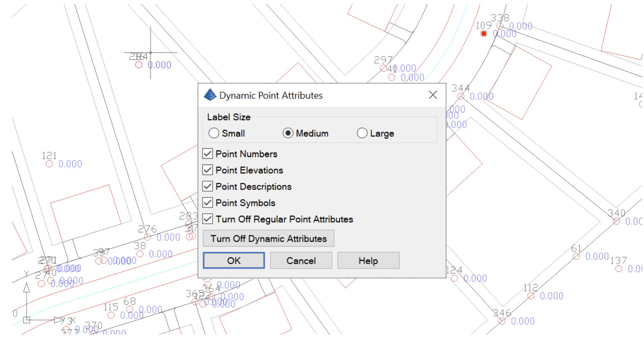Toggle the Point Descriptions checkbox
Screen dimensions: 644x362
click(208, 186)
